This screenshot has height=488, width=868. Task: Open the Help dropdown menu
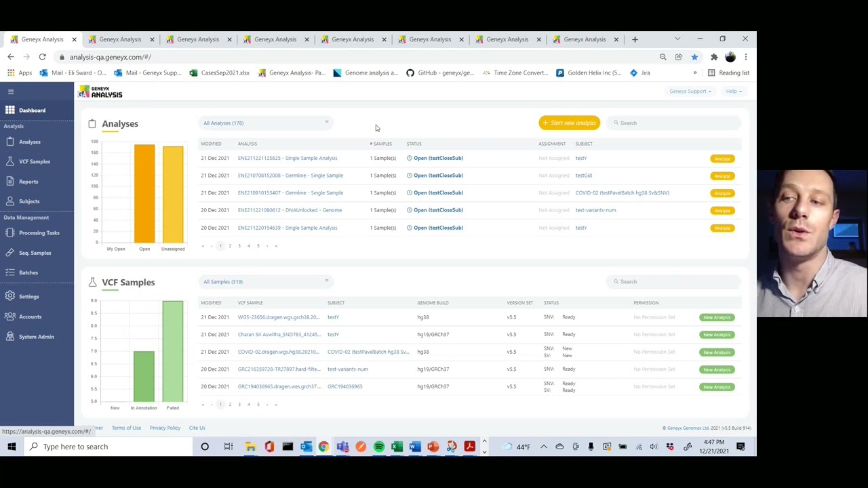coord(734,91)
